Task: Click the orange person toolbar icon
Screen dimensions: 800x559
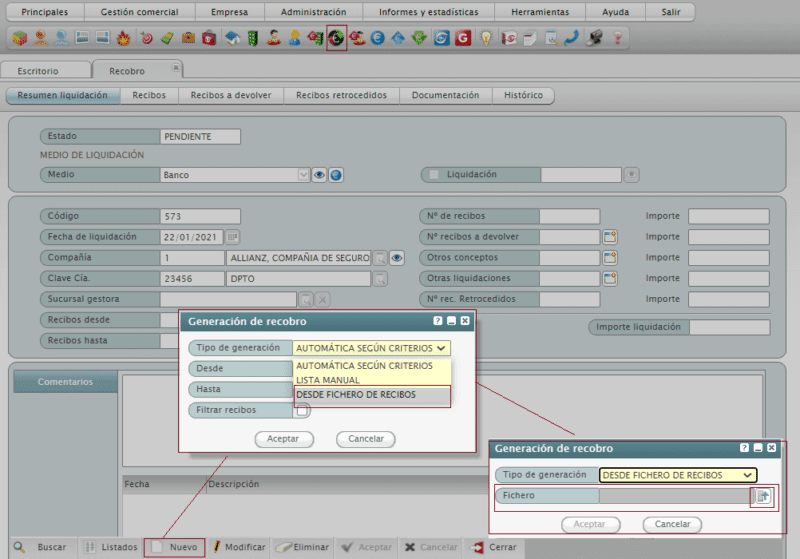Action: (41, 38)
